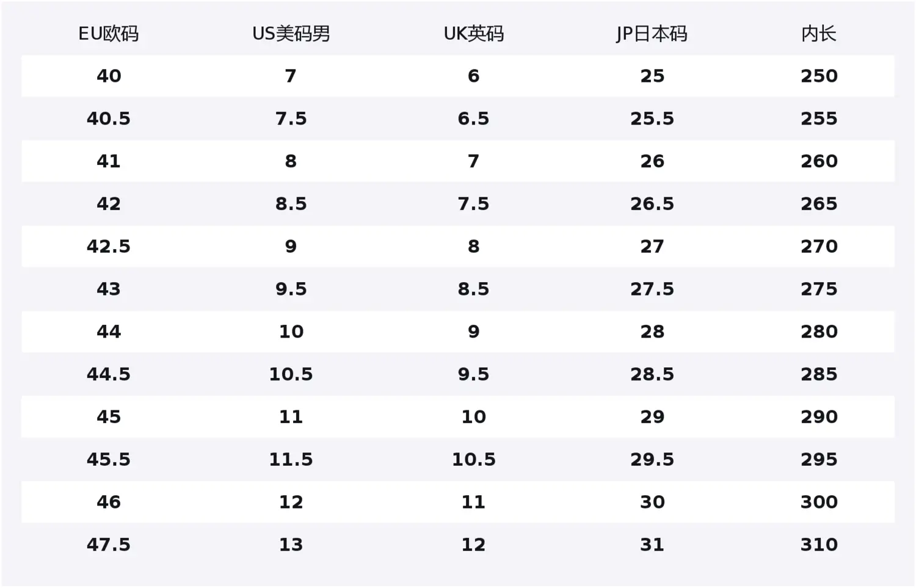
Task: Click EU size 42.5 cell
Action: click(109, 246)
